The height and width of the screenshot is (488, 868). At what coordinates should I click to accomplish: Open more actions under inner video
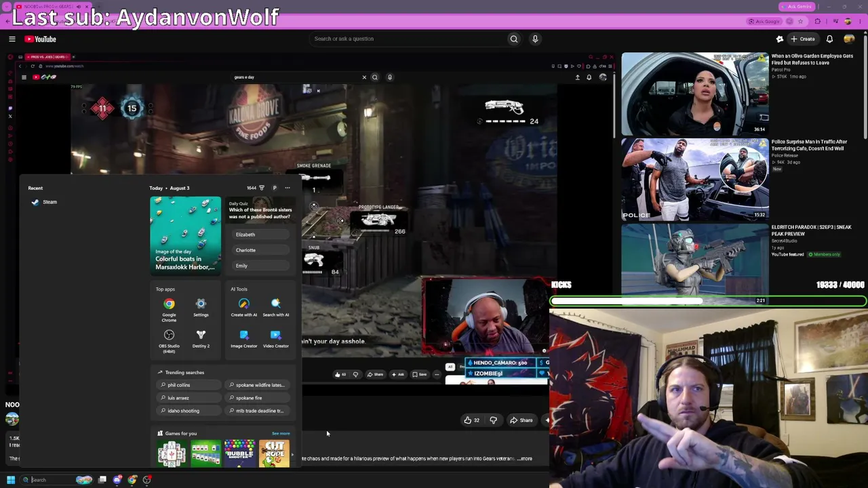point(437,374)
